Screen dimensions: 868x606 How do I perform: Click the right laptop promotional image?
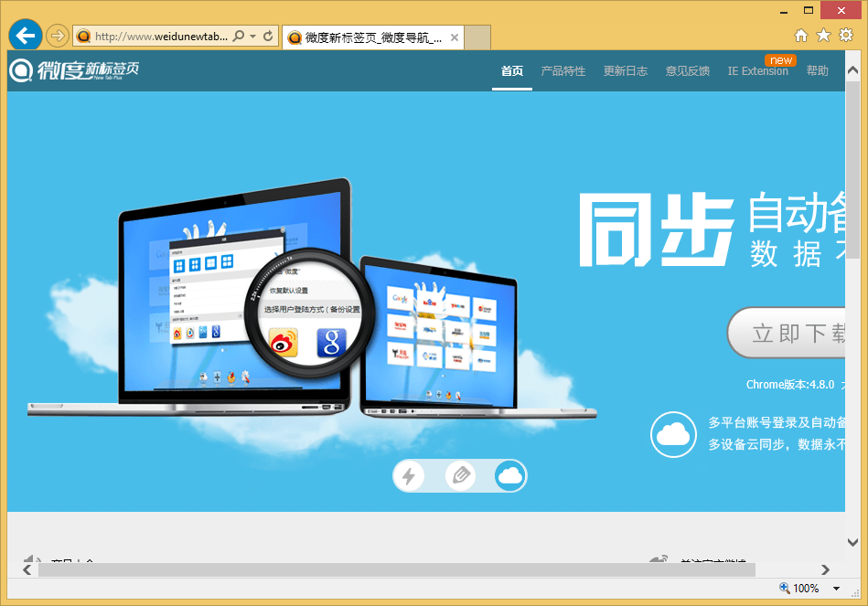tap(479, 339)
